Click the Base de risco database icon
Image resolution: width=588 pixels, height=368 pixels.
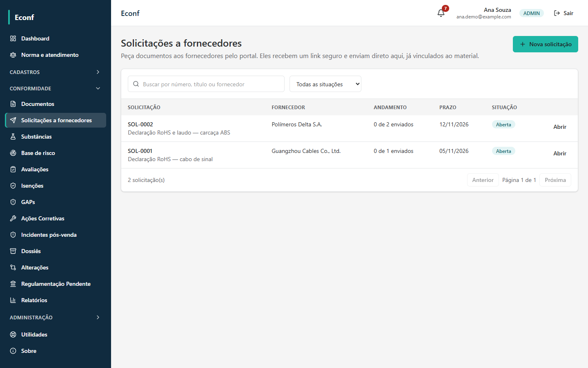(13, 153)
